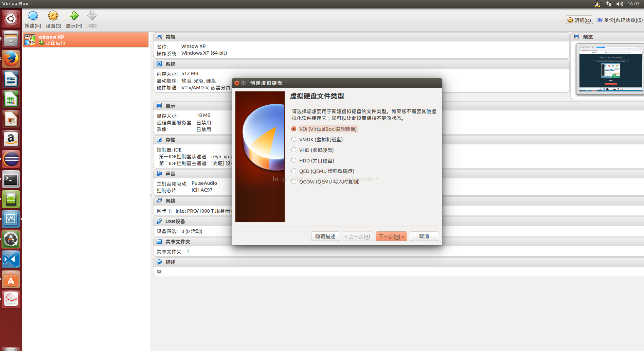
Task: Click the 16:03 clock in top panel
Action: 633,4
